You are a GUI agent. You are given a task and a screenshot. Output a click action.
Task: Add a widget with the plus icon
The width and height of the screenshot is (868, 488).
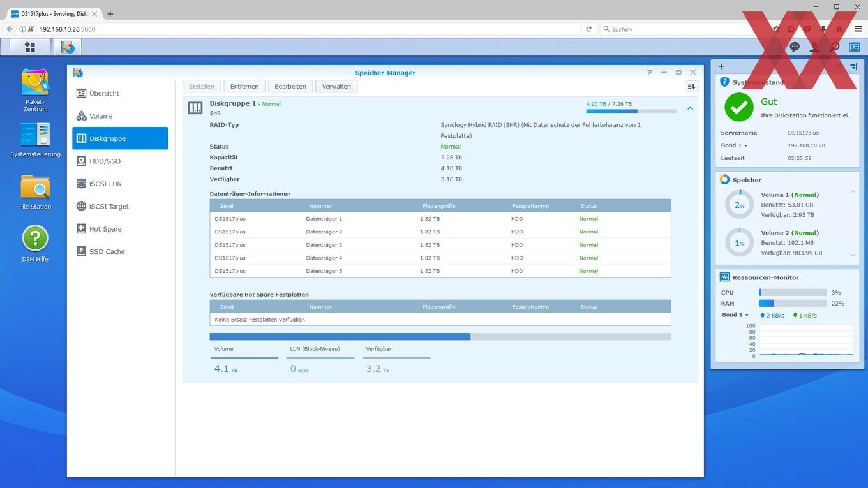[721, 66]
